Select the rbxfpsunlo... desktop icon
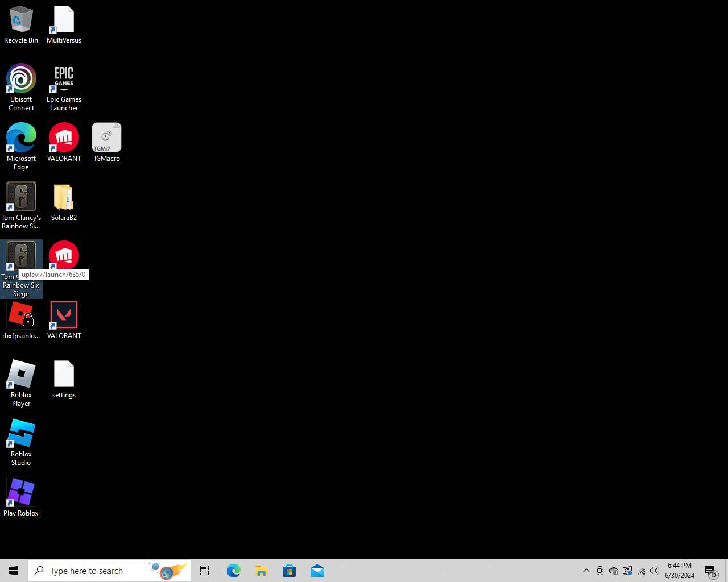The width and height of the screenshot is (728, 582). pos(21,320)
